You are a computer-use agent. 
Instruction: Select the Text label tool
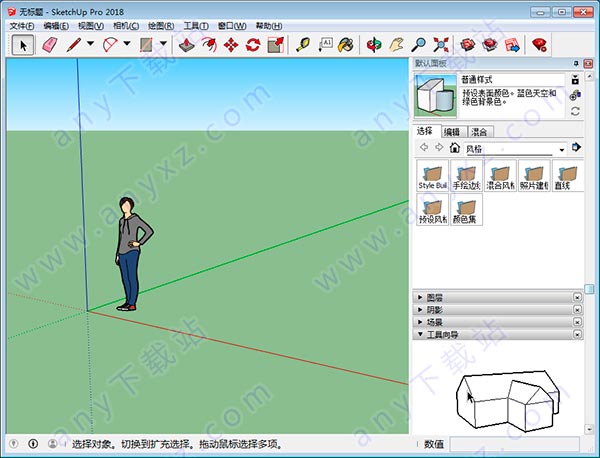[325, 45]
